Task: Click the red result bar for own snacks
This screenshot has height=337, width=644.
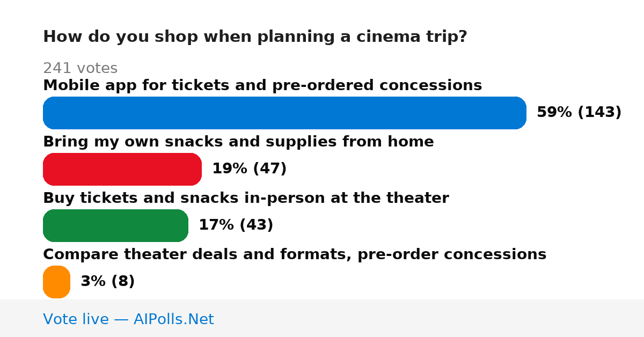Action: click(122, 169)
